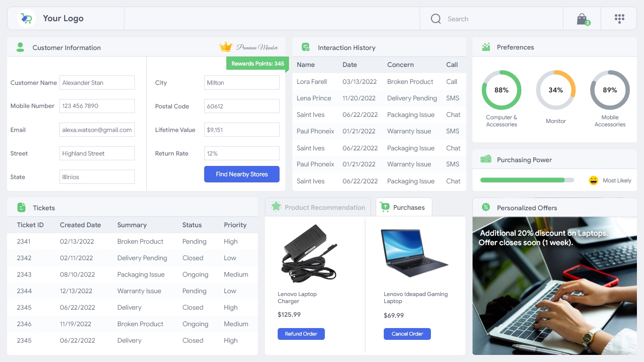Screen dimensions: 644x362
Task: Click the Mobile Number field
Action: point(97,106)
